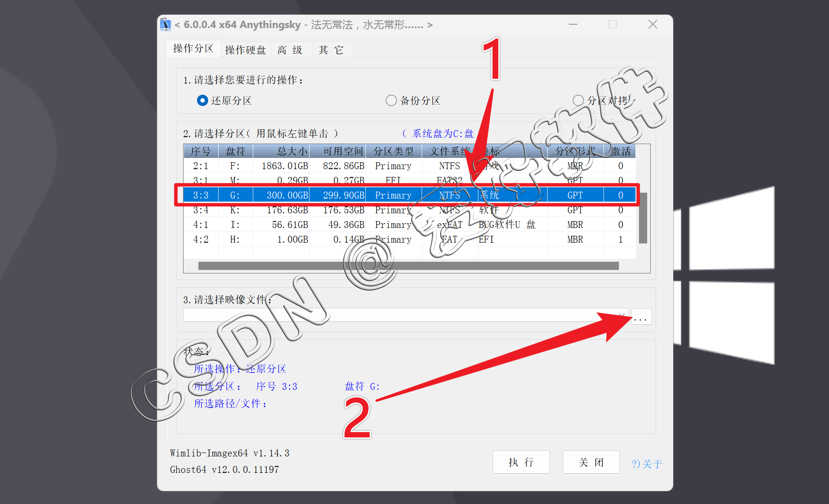Click the 盘符 column header

point(235,151)
